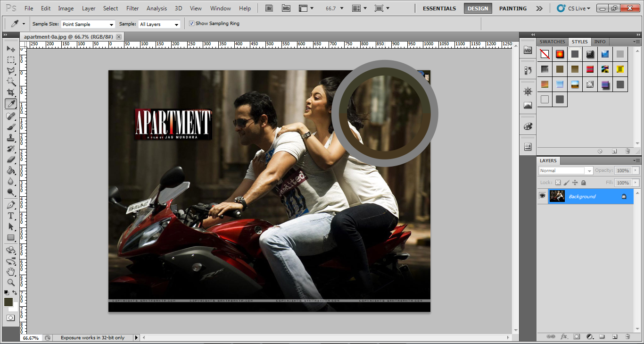Select the Rectangle shape tool
The height and width of the screenshot is (344, 644).
click(10, 237)
